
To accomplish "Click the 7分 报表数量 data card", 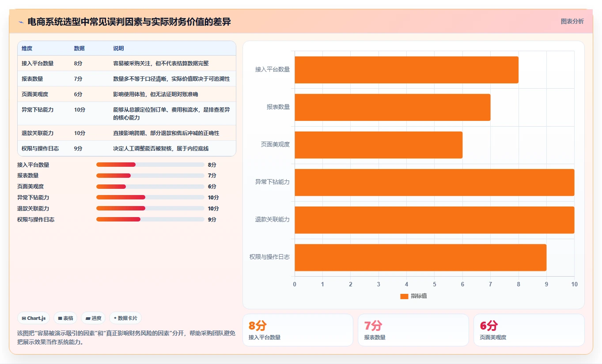I will [x=413, y=330].
